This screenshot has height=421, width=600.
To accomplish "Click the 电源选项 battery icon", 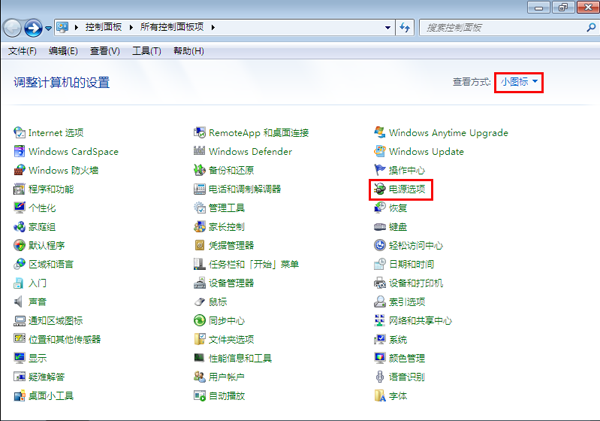I will coord(380,189).
